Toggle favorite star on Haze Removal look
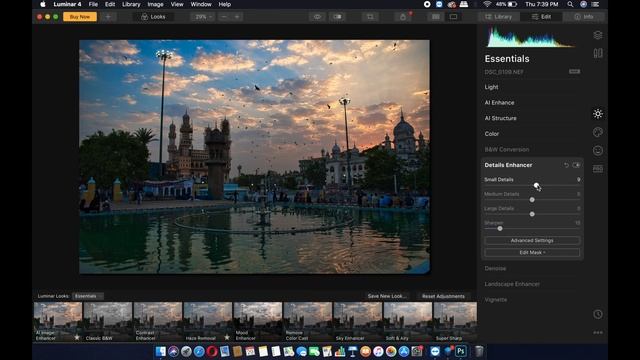Image resolution: width=640 pixels, height=360 pixels. [227, 337]
